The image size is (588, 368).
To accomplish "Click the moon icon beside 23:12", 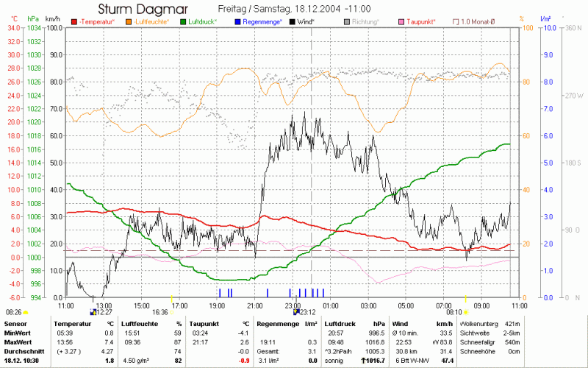I will [x=296, y=312].
